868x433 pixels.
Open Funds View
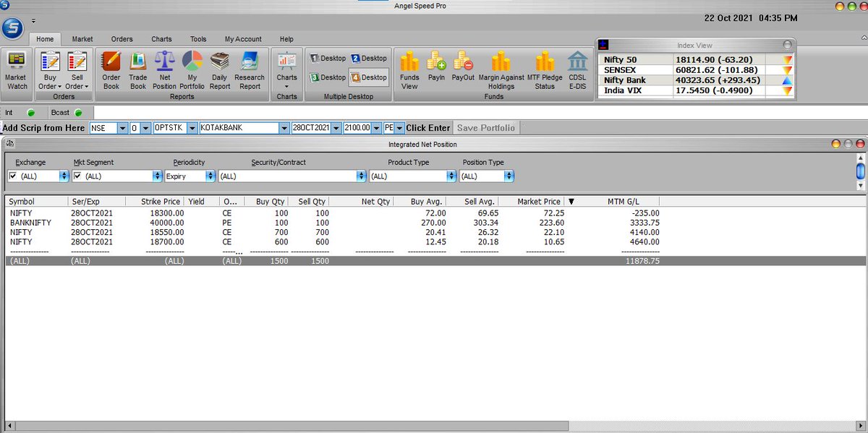[409, 71]
